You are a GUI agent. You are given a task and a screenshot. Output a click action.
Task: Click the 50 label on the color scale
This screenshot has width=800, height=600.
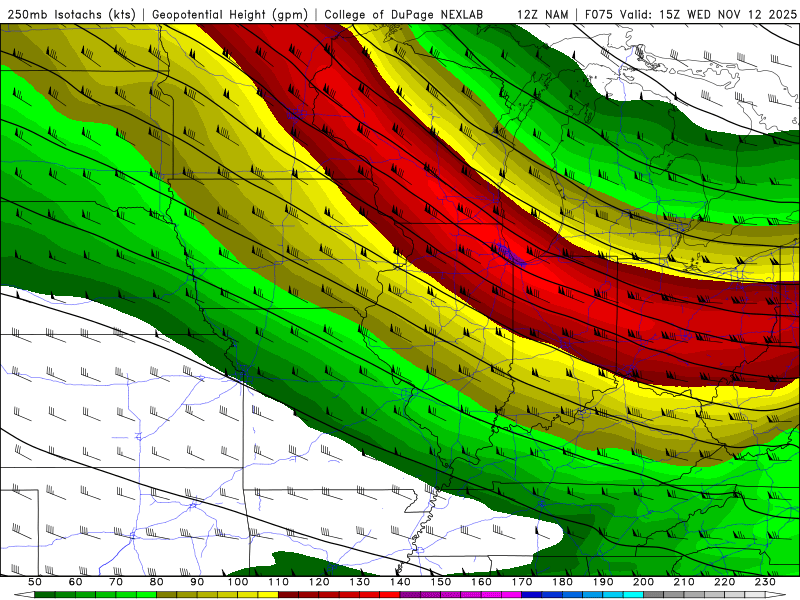pyautogui.click(x=35, y=582)
